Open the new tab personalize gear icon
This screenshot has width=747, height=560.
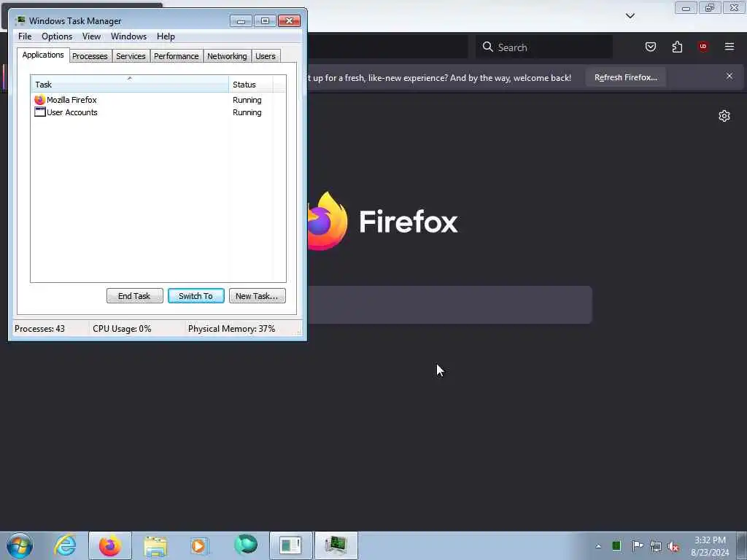point(724,116)
